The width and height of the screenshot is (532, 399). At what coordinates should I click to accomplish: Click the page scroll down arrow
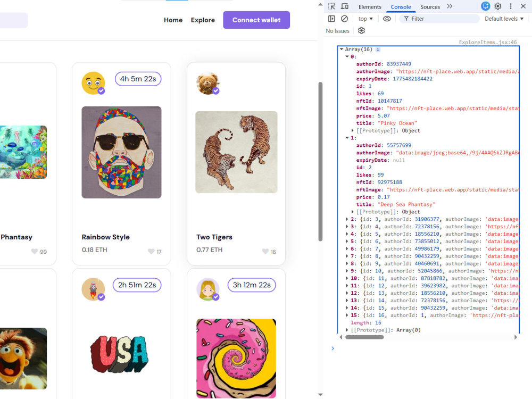320,395
